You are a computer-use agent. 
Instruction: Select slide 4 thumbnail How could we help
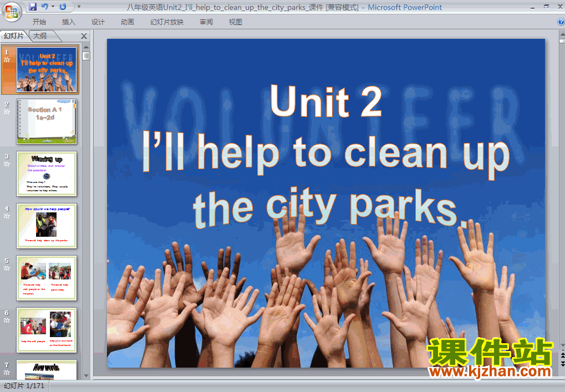47,226
